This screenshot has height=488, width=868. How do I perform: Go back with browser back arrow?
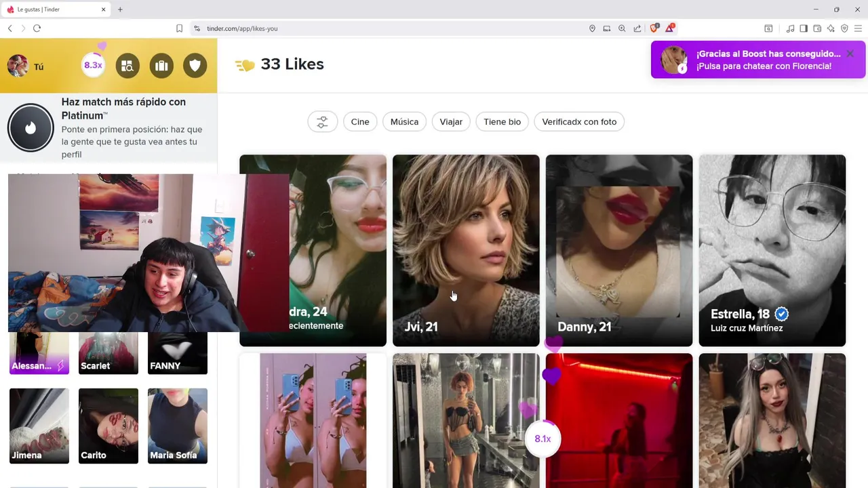(x=9, y=28)
